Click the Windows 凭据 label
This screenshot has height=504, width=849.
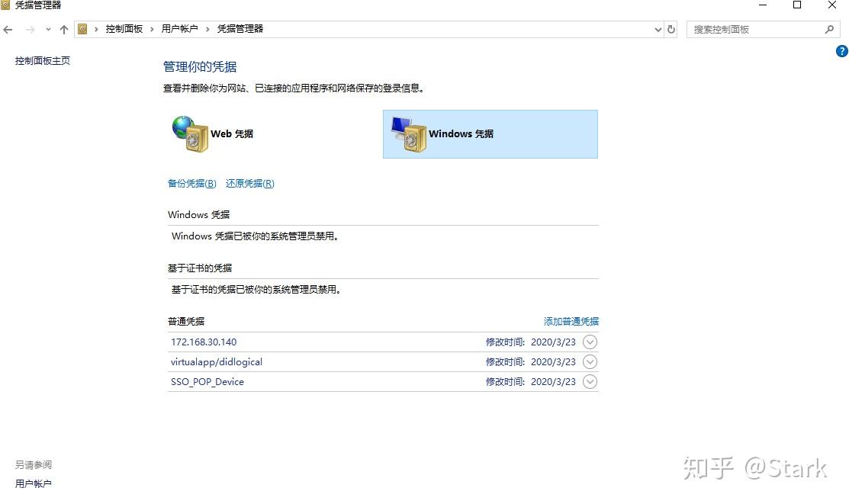click(461, 133)
